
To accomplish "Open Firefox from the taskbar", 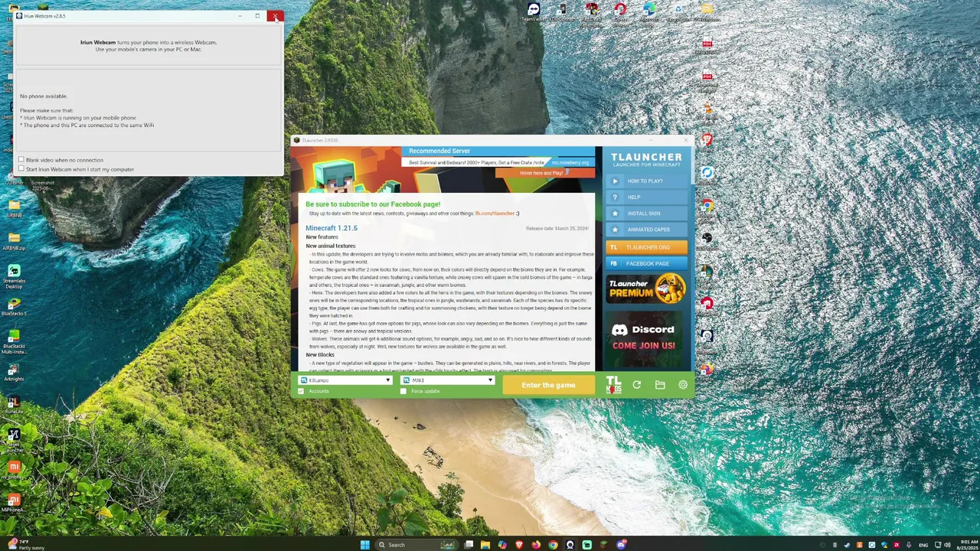I will (536, 545).
